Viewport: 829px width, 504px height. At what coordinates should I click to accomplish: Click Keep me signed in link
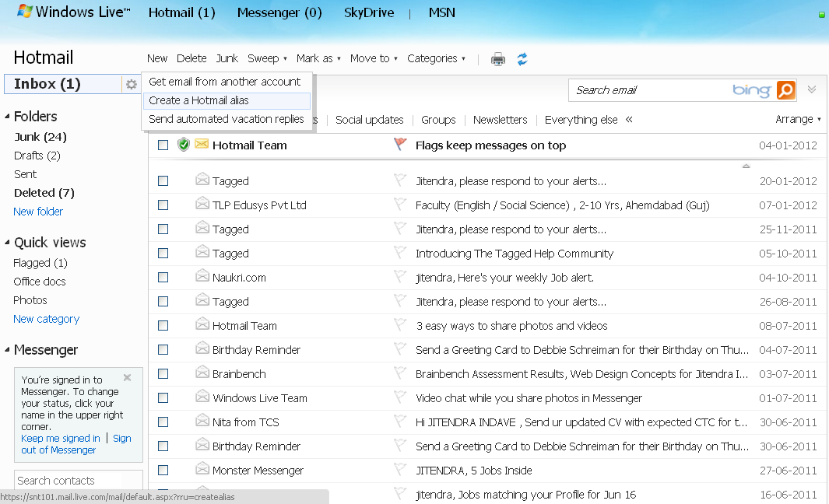pyautogui.click(x=60, y=438)
